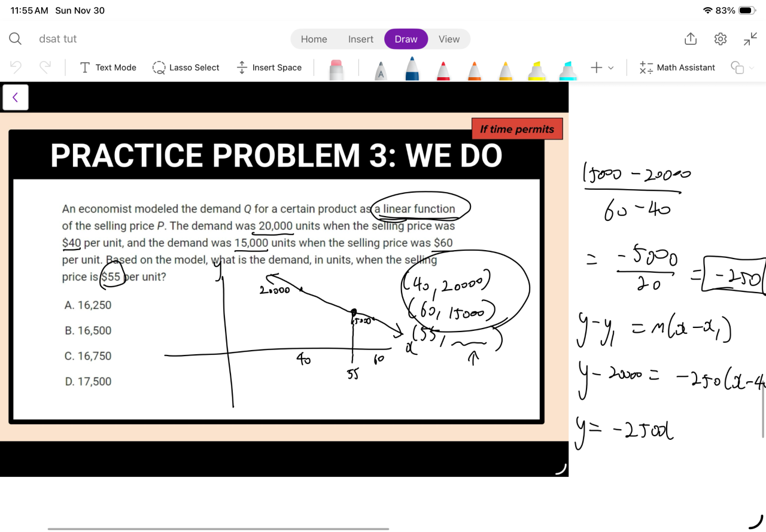Open the settings gear

[x=721, y=39]
